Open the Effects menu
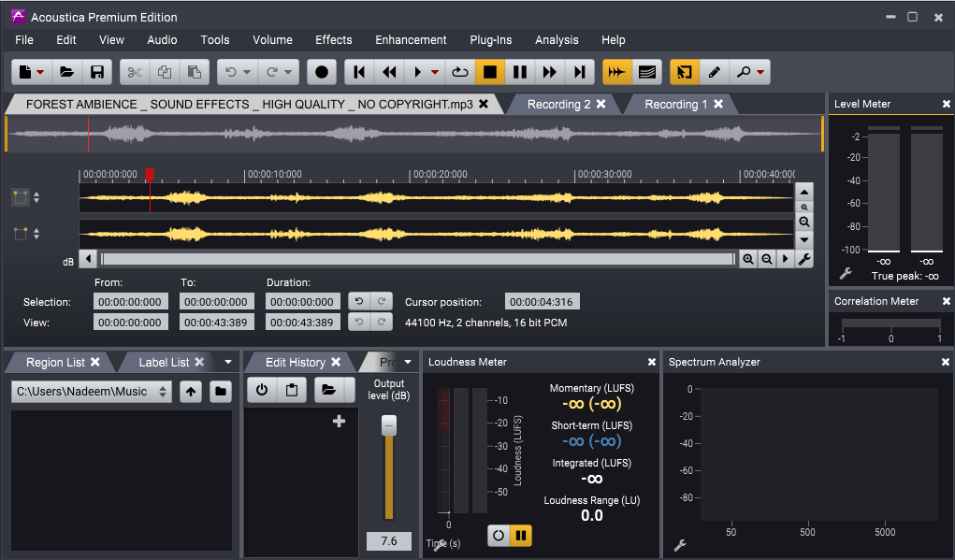The height and width of the screenshot is (560, 955). [334, 39]
